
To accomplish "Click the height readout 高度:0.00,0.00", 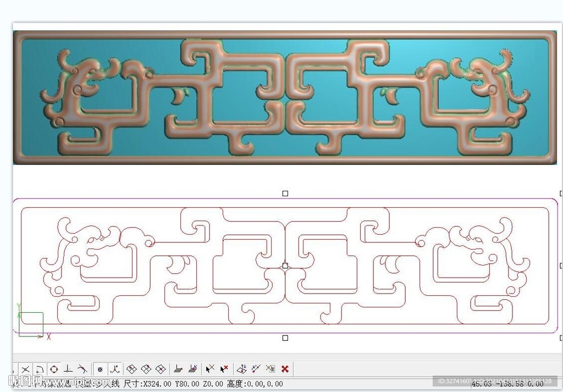I will click(x=255, y=384).
